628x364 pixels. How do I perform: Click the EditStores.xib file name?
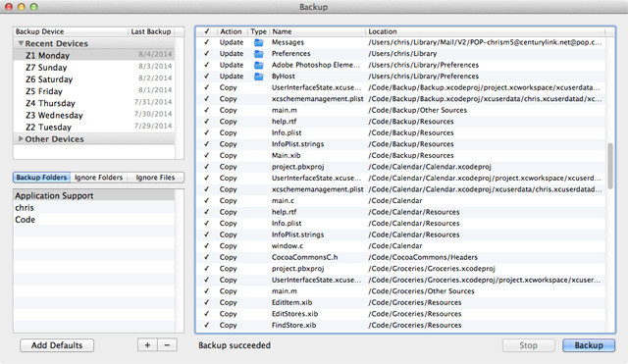click(294, 314)
